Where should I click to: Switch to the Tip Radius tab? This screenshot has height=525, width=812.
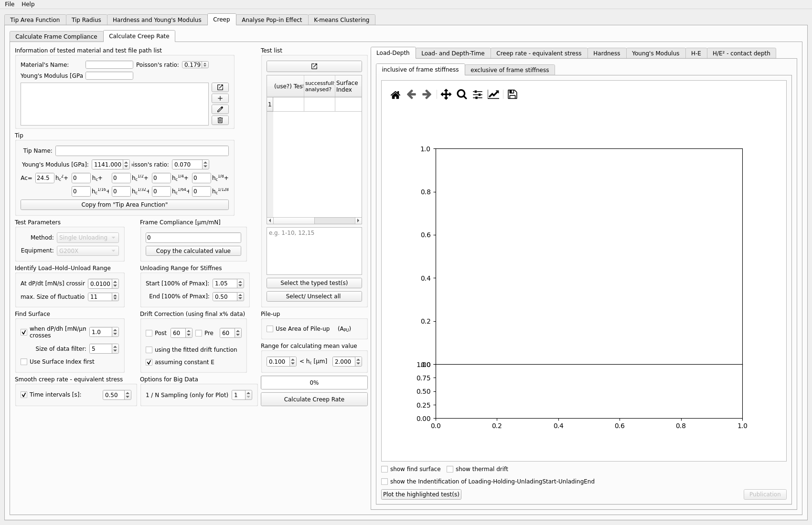(86, 20)
